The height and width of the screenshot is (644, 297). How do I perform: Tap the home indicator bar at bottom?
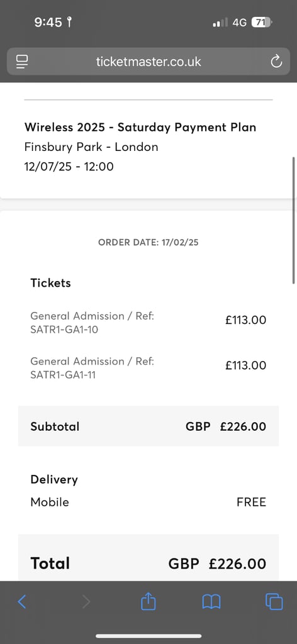pyautogui.click(x=148, y=636)
